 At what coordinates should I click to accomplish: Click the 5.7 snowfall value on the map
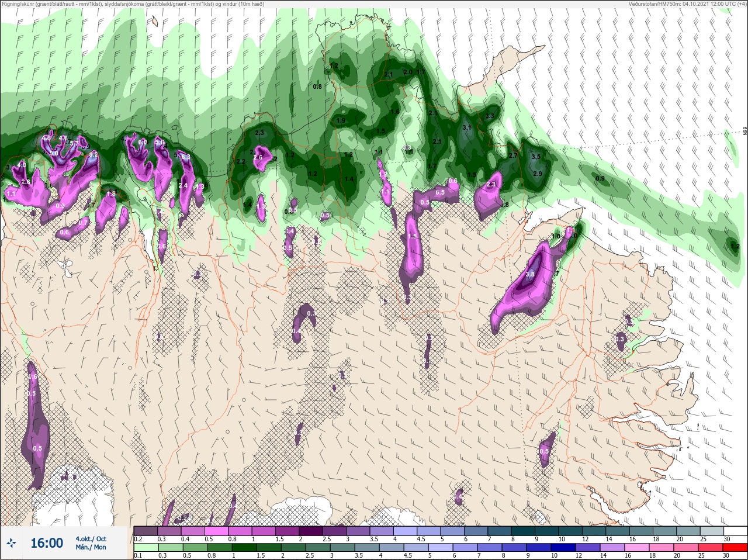(x=74, y=143)
